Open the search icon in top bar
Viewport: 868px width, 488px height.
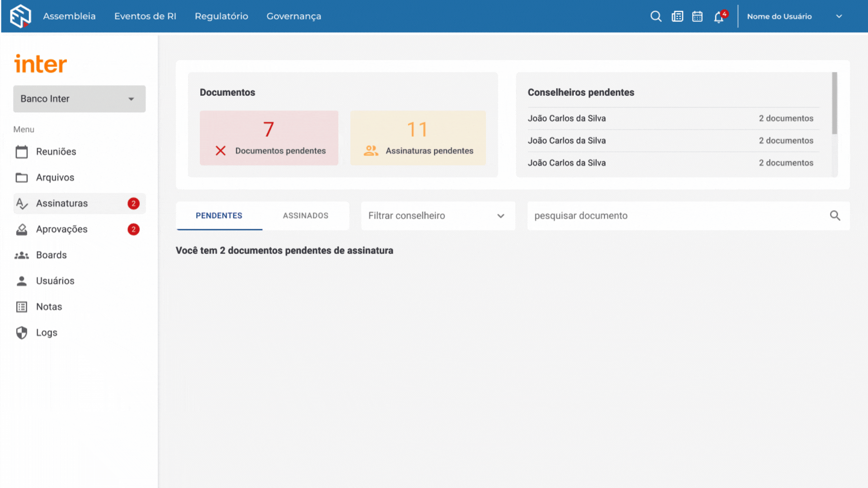(x=656, y=16)
